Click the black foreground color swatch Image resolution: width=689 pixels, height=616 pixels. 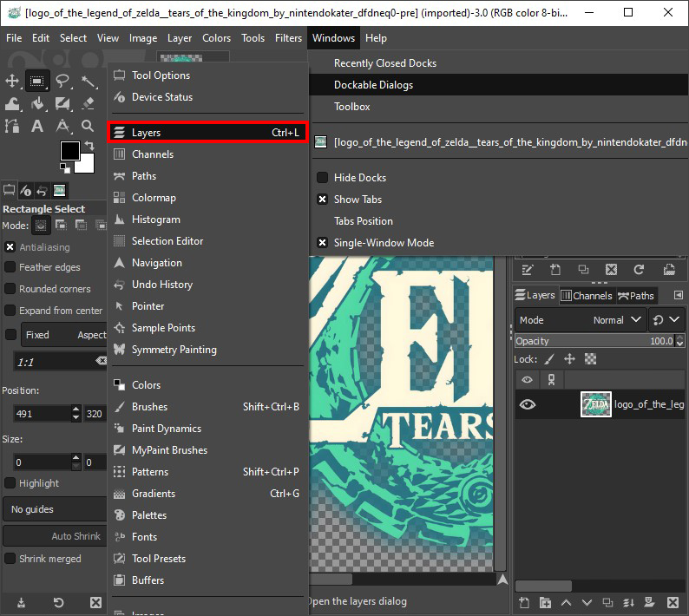coord(70,151)
